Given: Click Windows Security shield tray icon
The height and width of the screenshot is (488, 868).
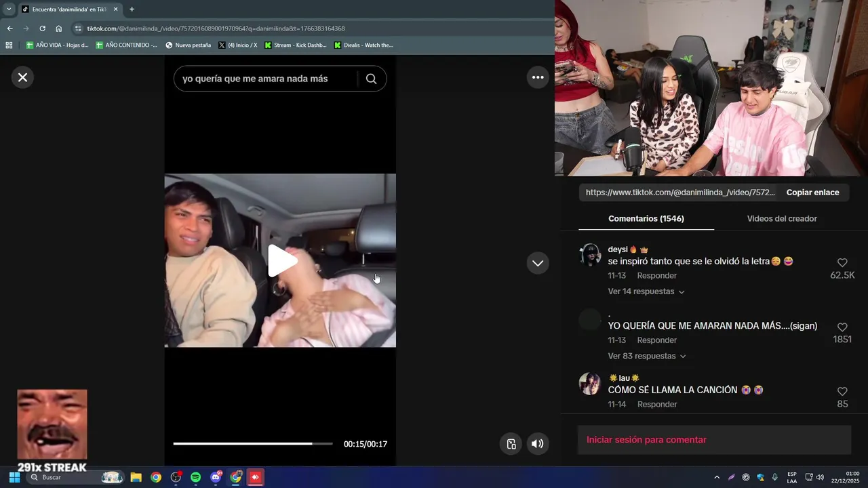Looking at the screenshot, I should click(x=760, y=477).
